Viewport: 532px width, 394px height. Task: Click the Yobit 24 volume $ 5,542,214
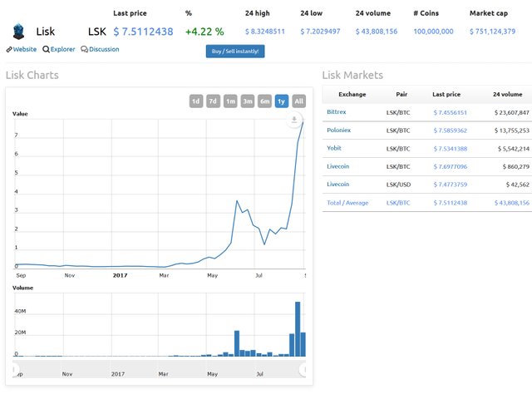coord(514,149)
